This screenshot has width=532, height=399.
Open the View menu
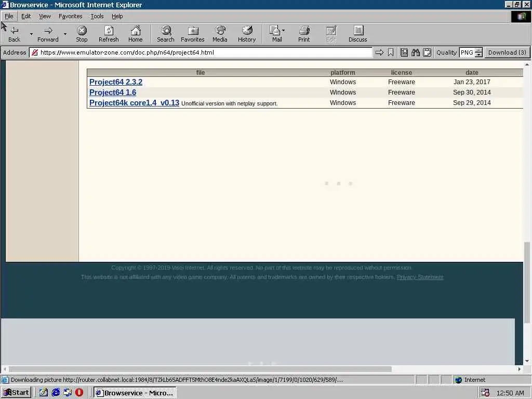coord(45,16)
